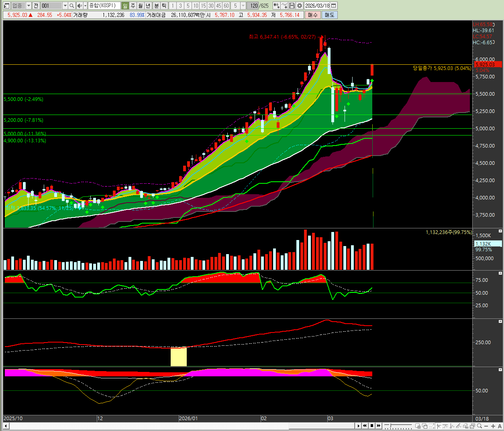Close the oscillator panel showing 75.00 level
The image size is (504, 431).
500,273
